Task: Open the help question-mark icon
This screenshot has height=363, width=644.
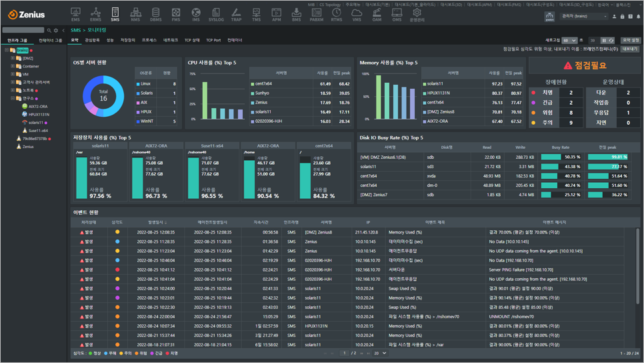Action: point(631,17)
